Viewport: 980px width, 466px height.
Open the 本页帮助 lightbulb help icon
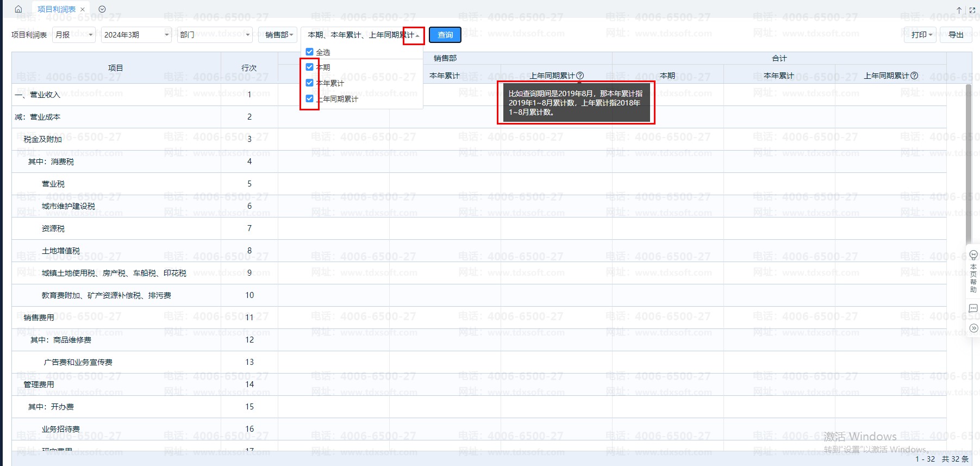point(973,255)
